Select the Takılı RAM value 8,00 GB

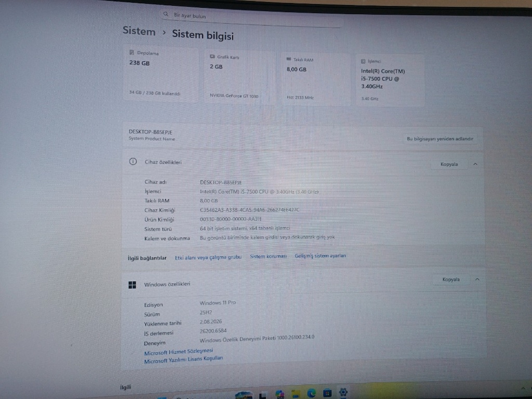209,201
